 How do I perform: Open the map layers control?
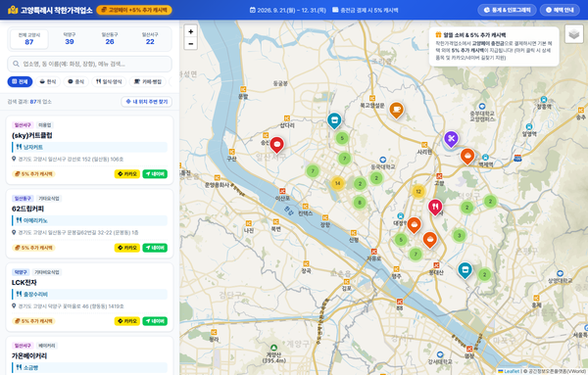click(x=573, y=34)
